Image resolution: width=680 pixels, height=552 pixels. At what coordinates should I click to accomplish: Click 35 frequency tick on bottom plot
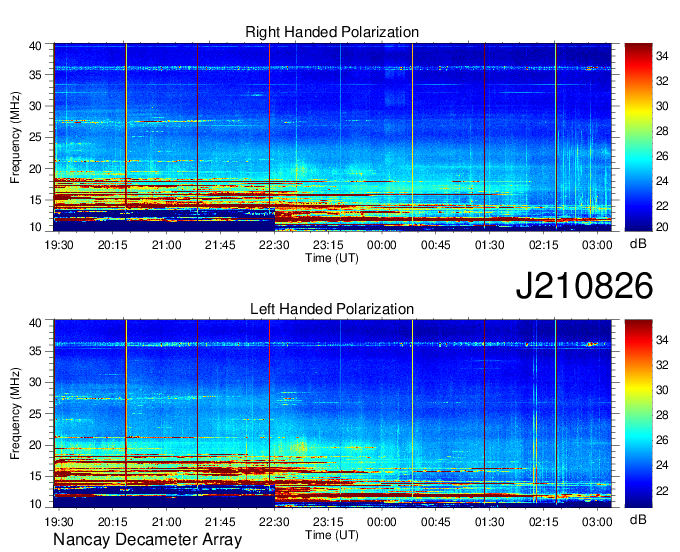tap(36, 351)
